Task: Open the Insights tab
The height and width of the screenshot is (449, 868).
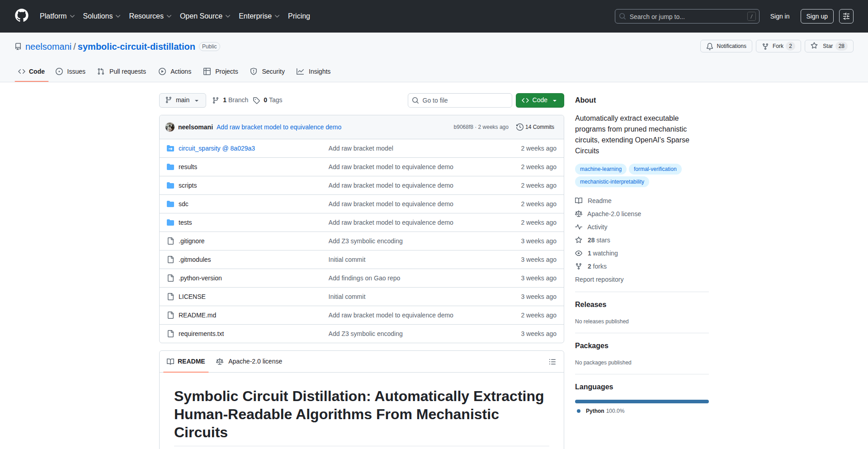Action: [314, 71]
